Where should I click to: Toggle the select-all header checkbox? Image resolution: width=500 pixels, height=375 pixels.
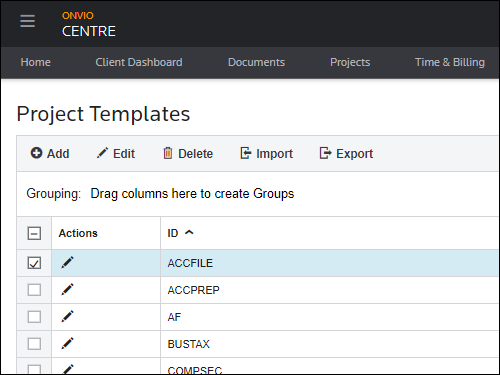pos(34,233)
